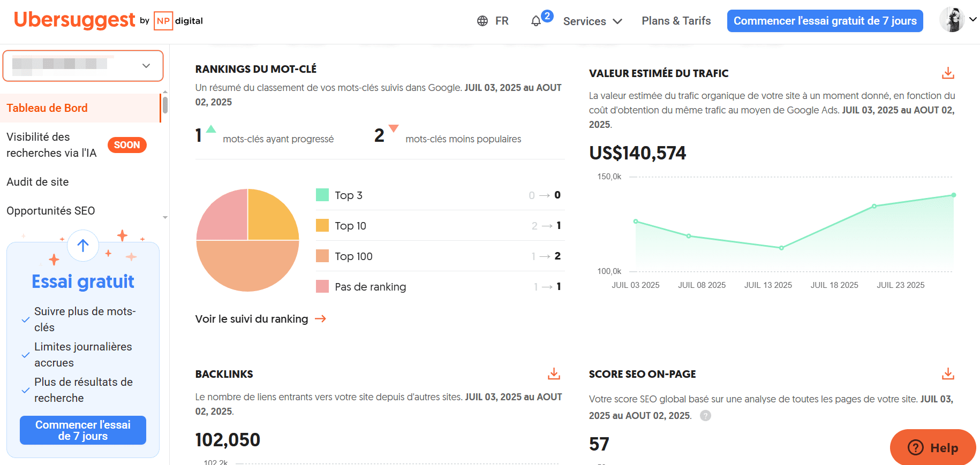Click the JUIL 03 2025 chart data point
Image resolution: width=980 pixels, height=465 pixels.
click(x=636, y=222)
